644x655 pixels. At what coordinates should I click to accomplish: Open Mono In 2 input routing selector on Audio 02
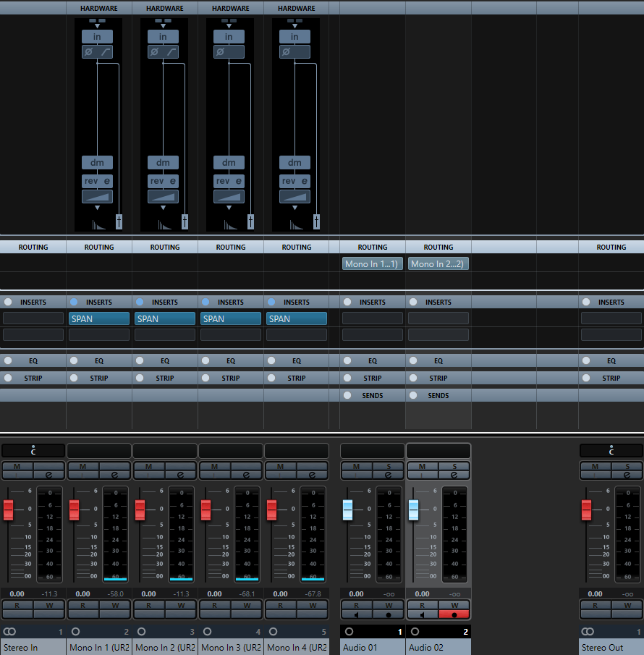coord(438,264)
